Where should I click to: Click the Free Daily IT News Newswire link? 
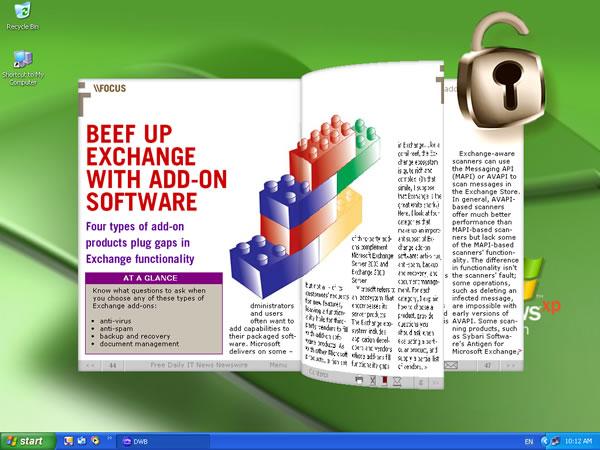(x=199, y=365)
